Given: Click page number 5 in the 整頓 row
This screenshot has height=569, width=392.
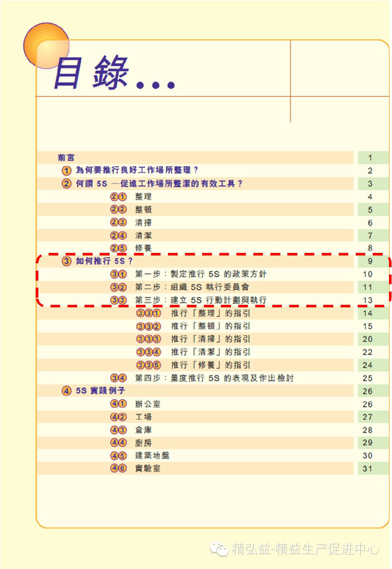Looking at the screenshot, I should [370, 210].
